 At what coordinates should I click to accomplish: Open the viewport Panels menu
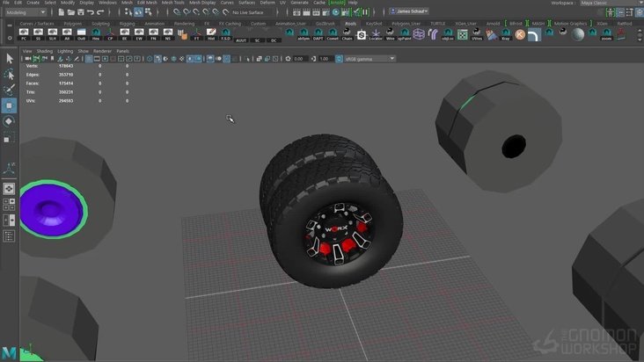pyautogui.click(x=122, y=51)
